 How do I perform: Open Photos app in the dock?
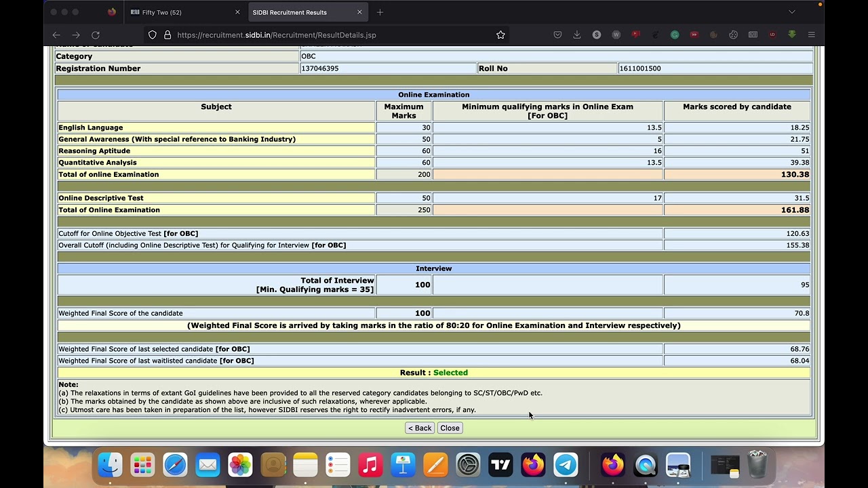pos(240,465)
